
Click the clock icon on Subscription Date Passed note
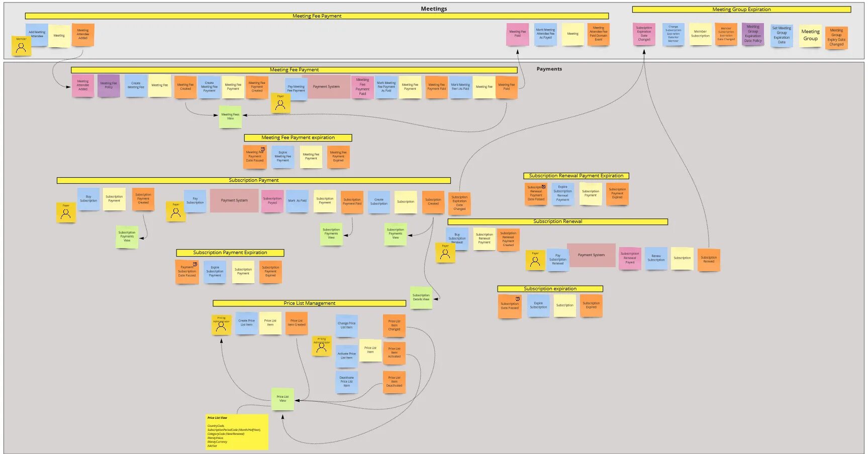click(x=517, y=299)
